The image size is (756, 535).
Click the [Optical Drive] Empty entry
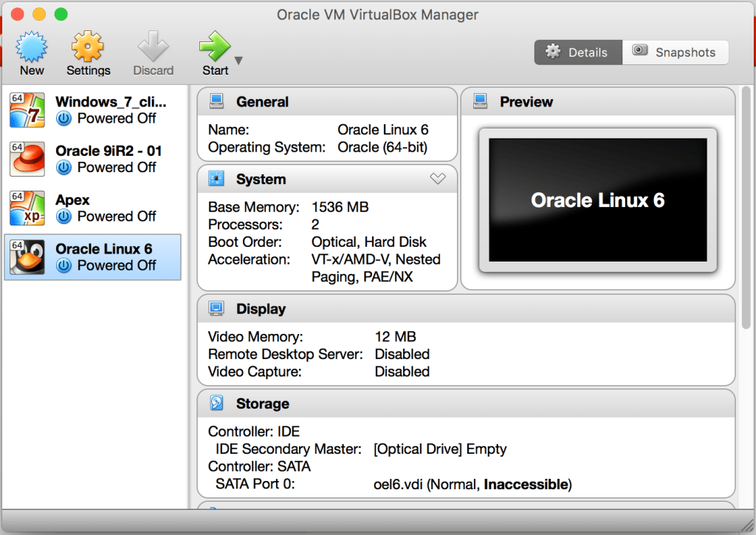pos(440,449)
